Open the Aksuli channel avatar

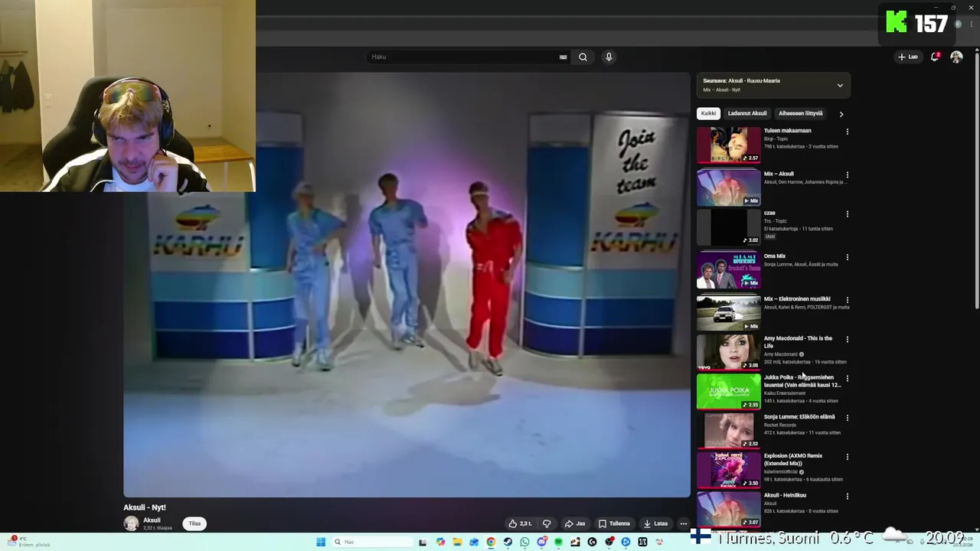pos(131,523)
